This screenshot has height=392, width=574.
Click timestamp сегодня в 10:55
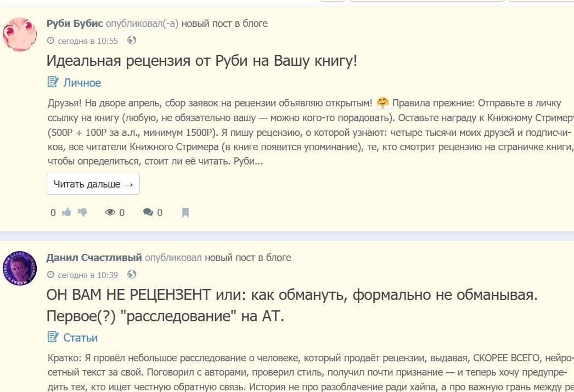[88, 41]
